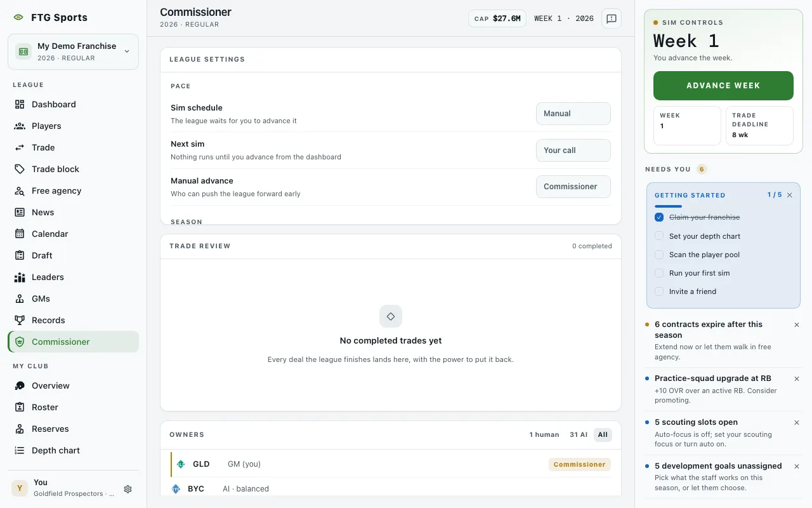
Task: Click the Leaders bar chart icon
Action: pyautogui.click(x=20, y=277)
